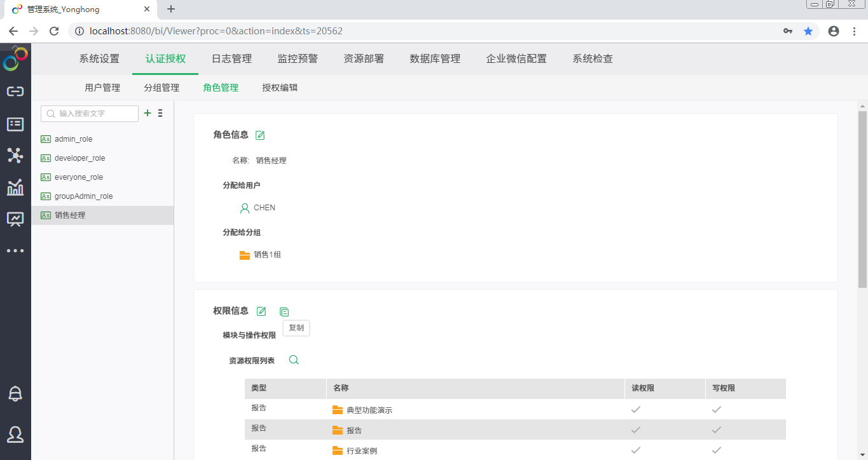Click the copy (复制) permissions icon
The width and height of the screenshot is (868, 460).
click(x=284, y=311)
